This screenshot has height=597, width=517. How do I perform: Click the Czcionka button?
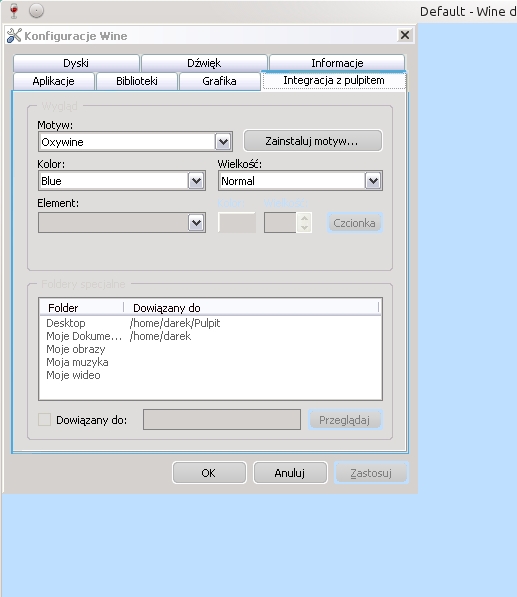pyautogui.click(x=354, y=223)
